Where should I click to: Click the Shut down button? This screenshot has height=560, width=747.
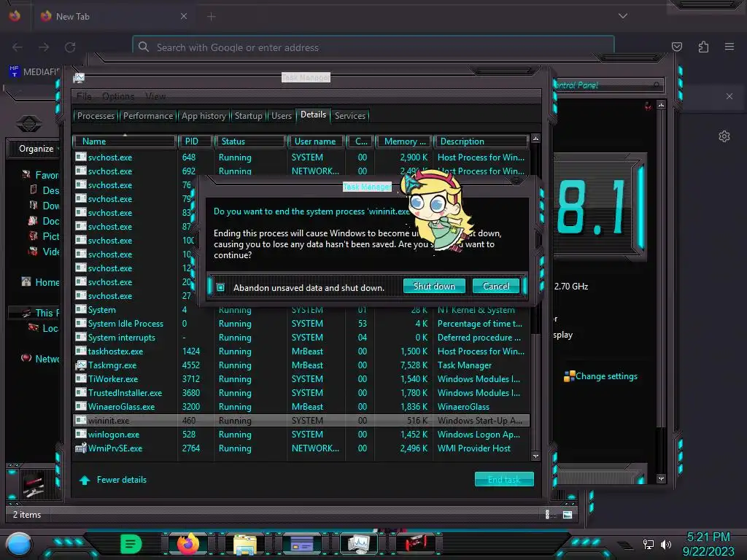click(x=434, y=286)
